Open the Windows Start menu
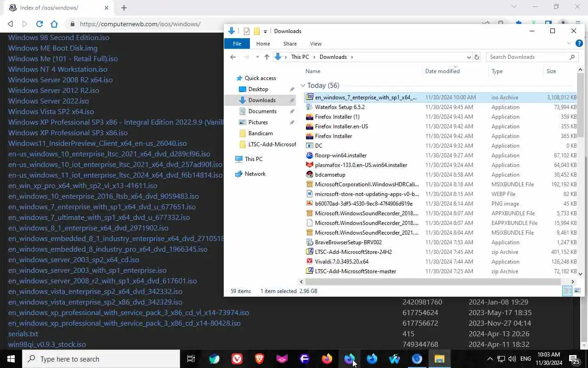Image resolution: width=588 pixels, height=368 pixels. (x=11, y=359)
